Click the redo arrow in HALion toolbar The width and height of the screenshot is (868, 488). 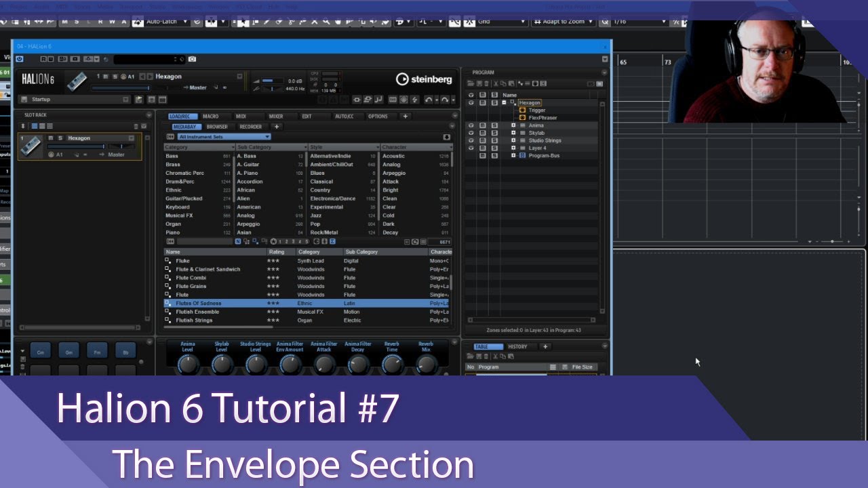click(444, 100)
